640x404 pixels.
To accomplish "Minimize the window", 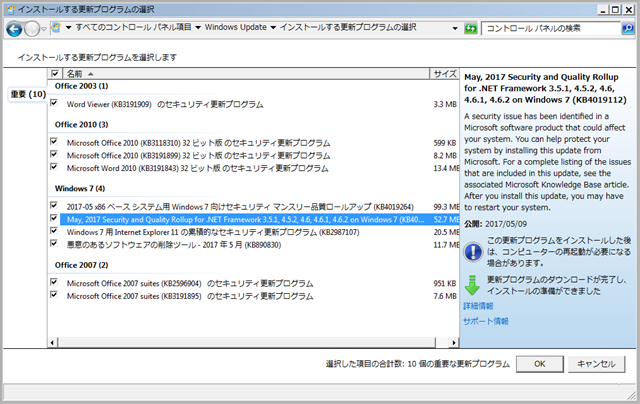I will [603, 9].
